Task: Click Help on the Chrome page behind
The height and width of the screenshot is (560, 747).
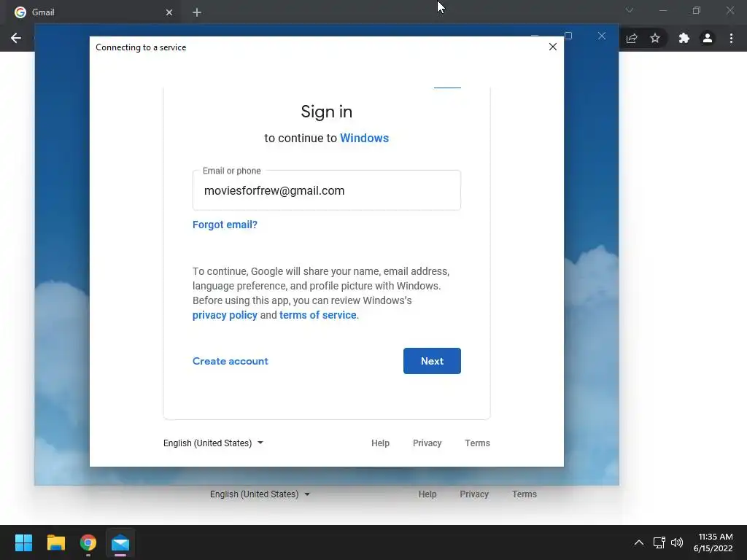Action: point(427,494)
